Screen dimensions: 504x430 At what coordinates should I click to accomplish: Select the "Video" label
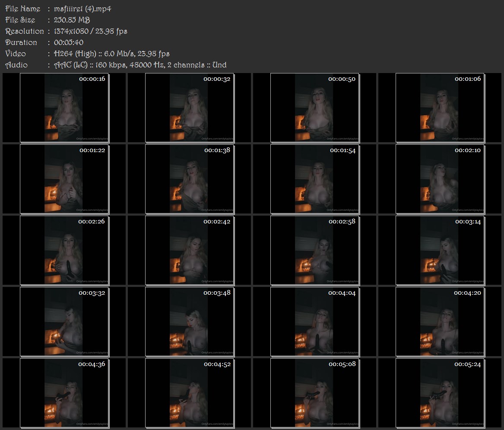point(16,54)
